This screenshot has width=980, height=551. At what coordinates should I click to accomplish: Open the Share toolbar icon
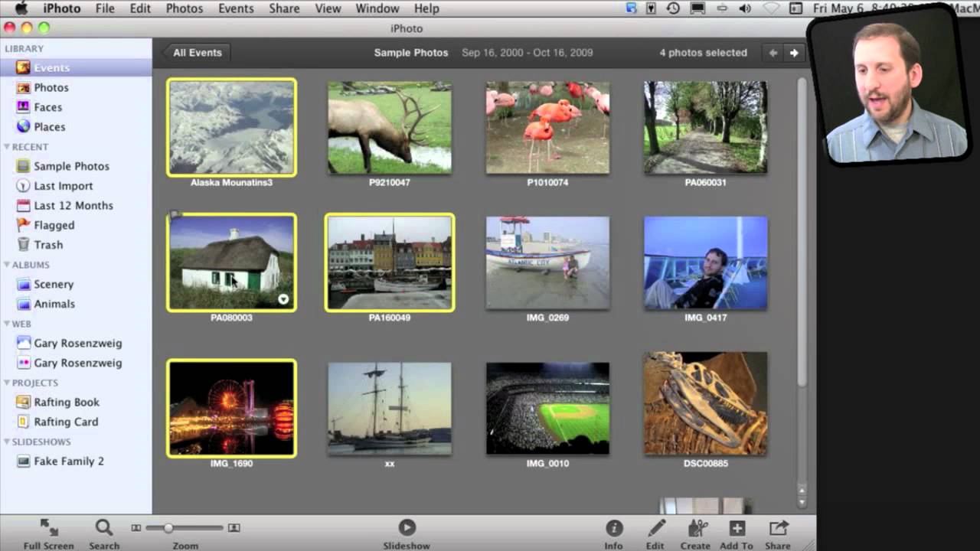click(778, 528)
